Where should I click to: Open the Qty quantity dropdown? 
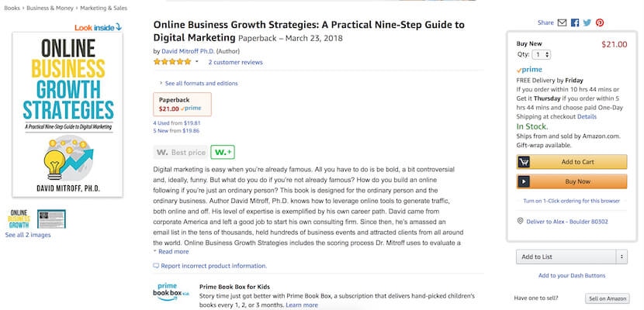click(x=542, y=54)
